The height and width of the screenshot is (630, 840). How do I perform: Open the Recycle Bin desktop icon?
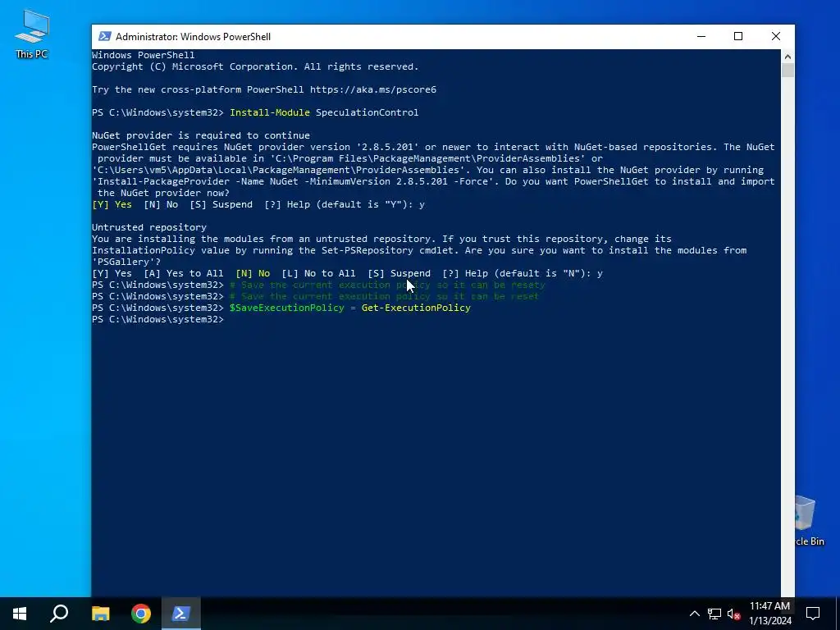[809, 521]
